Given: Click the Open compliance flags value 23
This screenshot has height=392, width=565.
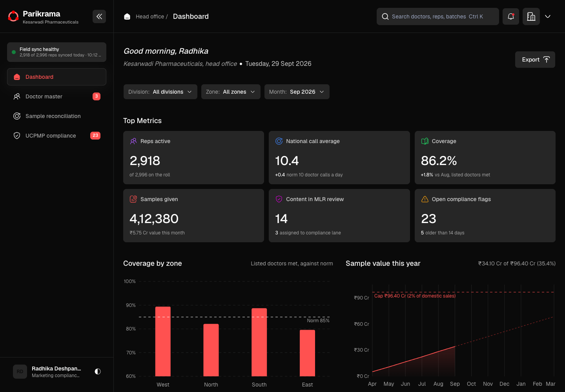Looking at the screenshot, I should point(428,219).
